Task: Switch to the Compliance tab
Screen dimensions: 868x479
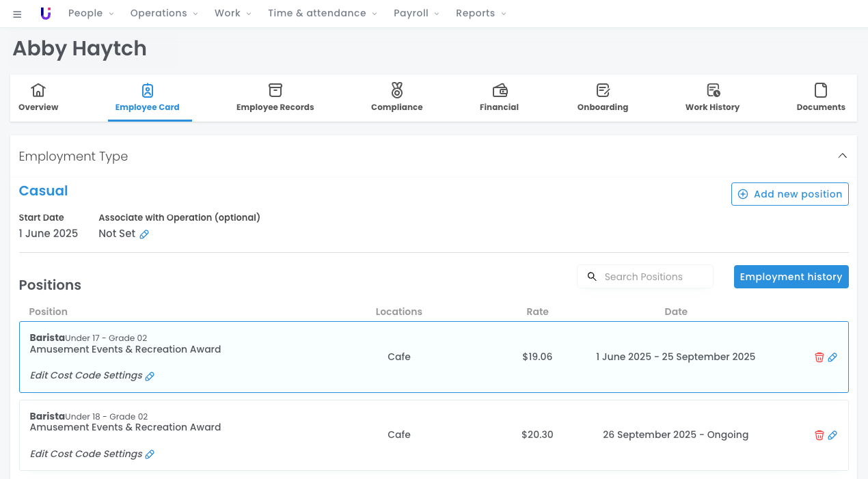Action: (396, 98)
